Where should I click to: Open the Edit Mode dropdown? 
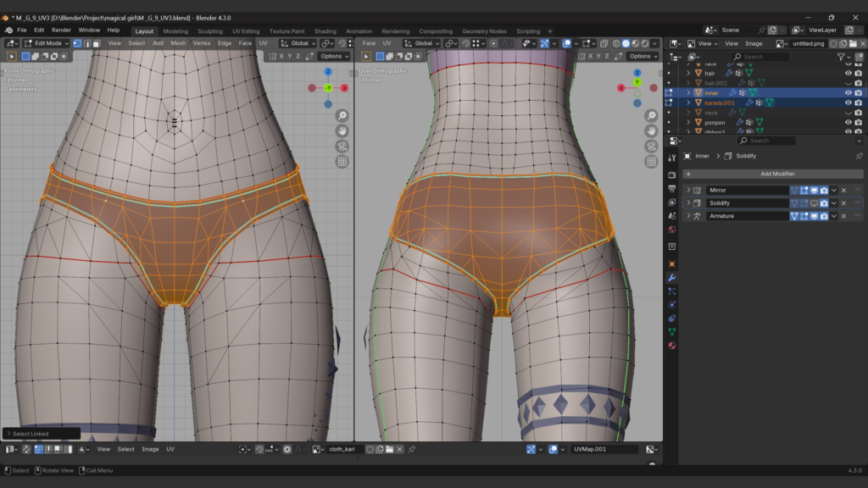[47, 43]
